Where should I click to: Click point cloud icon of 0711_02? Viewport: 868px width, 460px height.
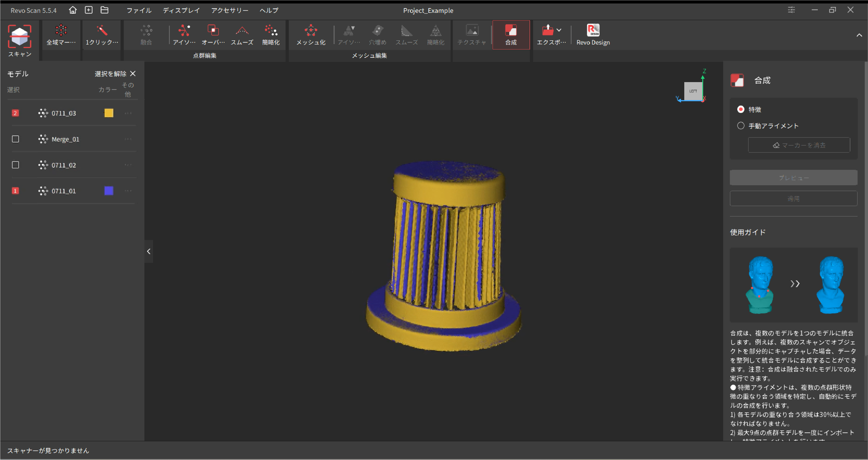point(43,165)
